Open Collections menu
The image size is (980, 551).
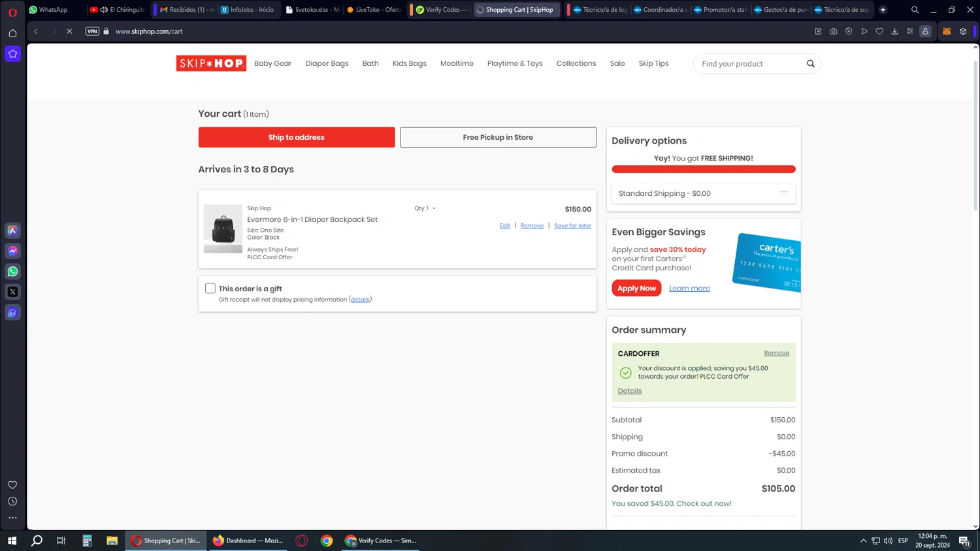[x=576, y=63]
